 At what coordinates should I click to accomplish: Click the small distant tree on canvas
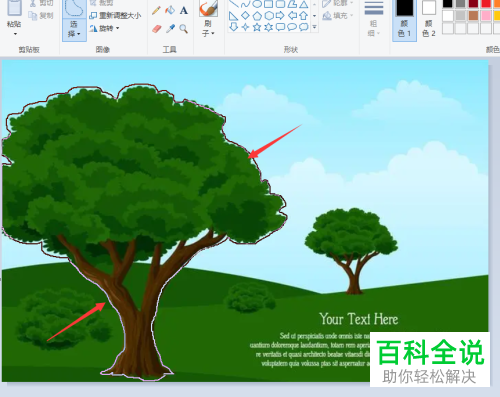click(352, 251)
